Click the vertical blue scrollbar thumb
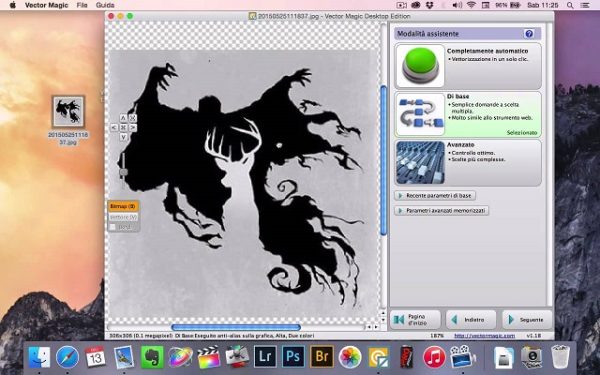 pyautogui.click(x=383, y=160)
